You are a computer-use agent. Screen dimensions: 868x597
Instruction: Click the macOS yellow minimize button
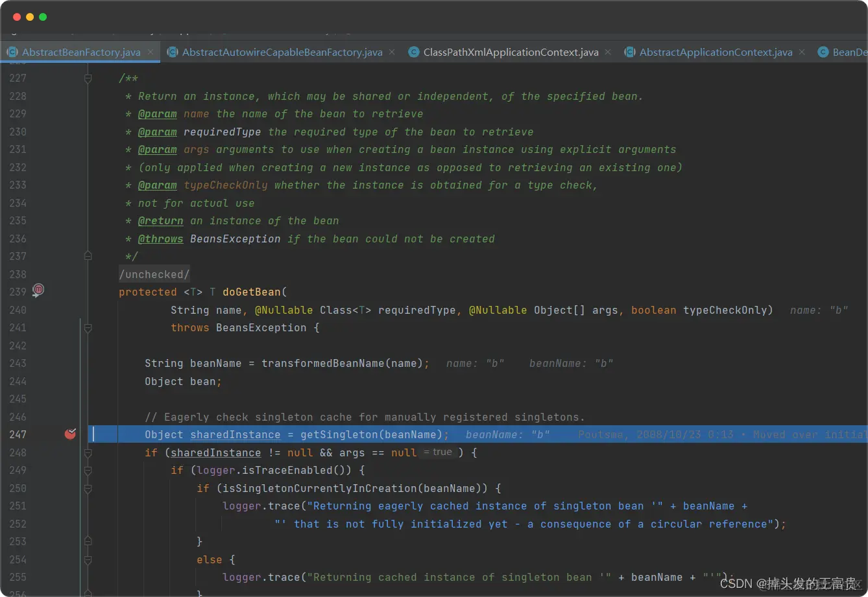click(x=30, y=17)
